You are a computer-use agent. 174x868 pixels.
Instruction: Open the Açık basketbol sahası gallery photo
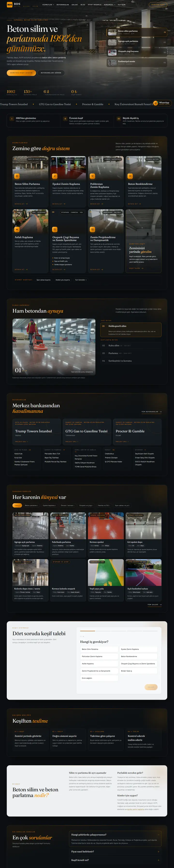tap(144, 573)
